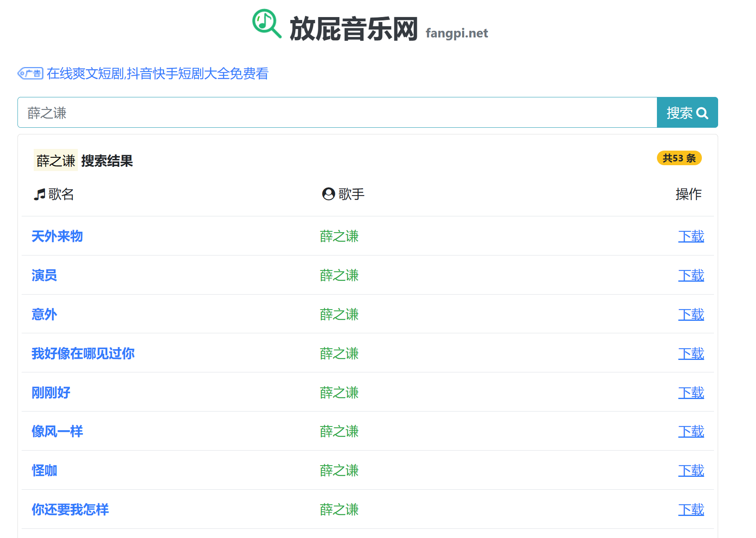
Task: Download the song 你还要我怎样
Action: pyautogui.click(x=691, y=510)
